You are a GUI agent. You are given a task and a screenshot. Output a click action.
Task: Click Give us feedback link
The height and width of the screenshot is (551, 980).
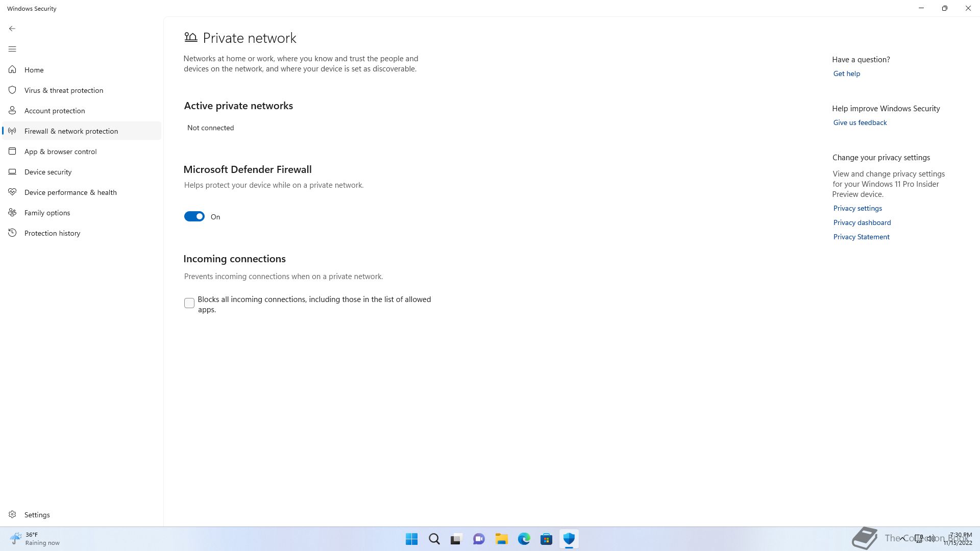860,122
